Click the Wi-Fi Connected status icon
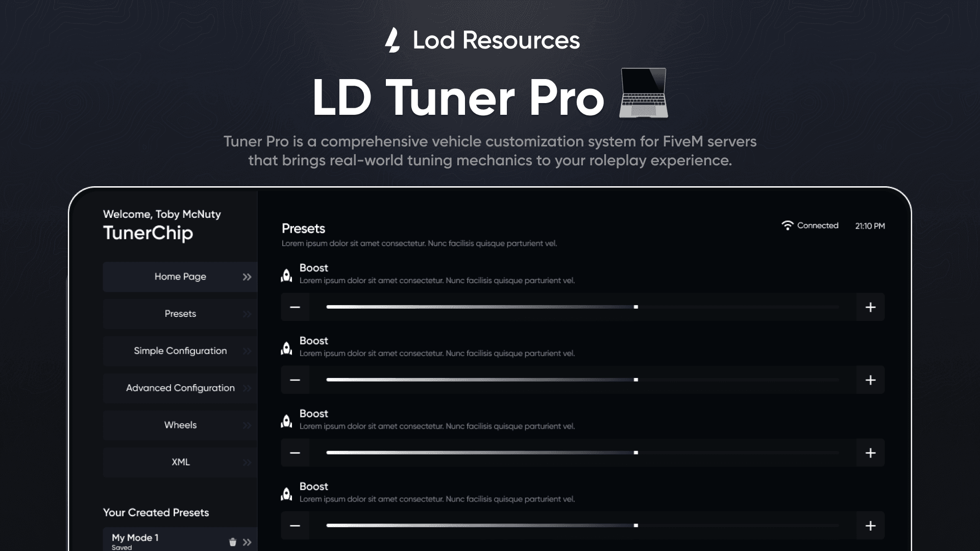 [788, 225]
